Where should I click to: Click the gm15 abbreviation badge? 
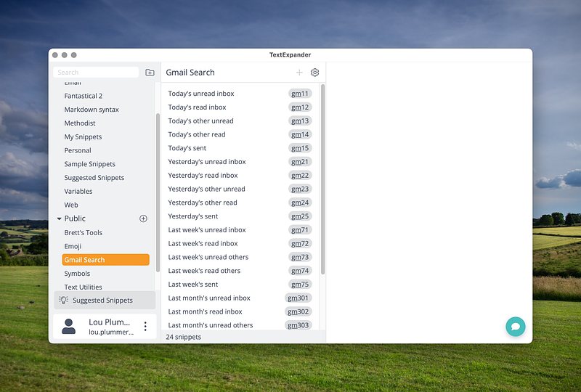click(x=300, y=148)
